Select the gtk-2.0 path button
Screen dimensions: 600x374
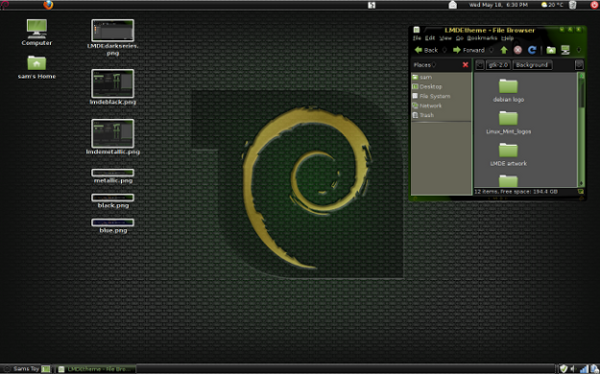coord(498,65)
